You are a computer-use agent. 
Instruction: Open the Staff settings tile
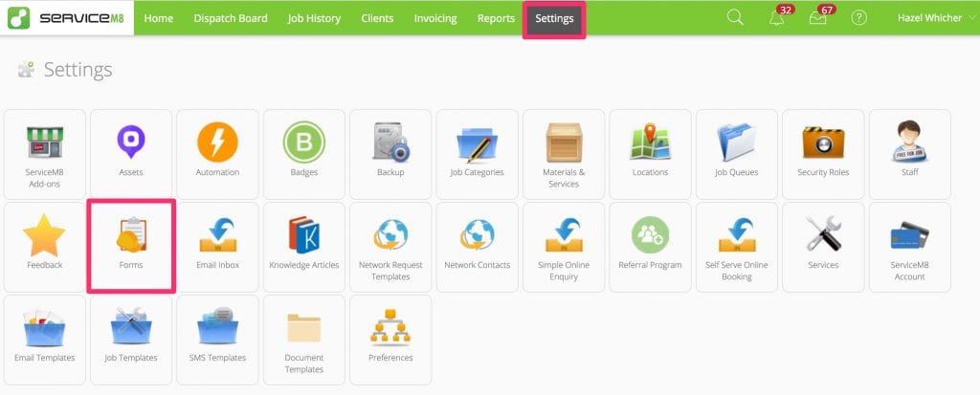click(x=910, y=154)
